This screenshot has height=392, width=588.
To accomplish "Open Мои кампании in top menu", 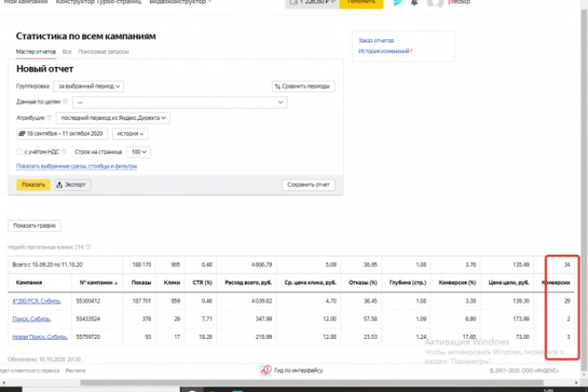I will pos(26,2).
